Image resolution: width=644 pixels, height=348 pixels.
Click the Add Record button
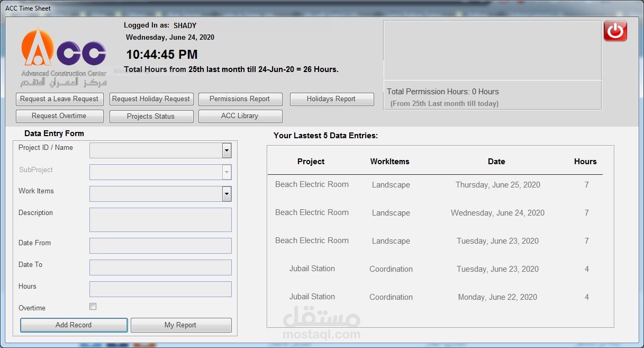[x=74, y=325]
